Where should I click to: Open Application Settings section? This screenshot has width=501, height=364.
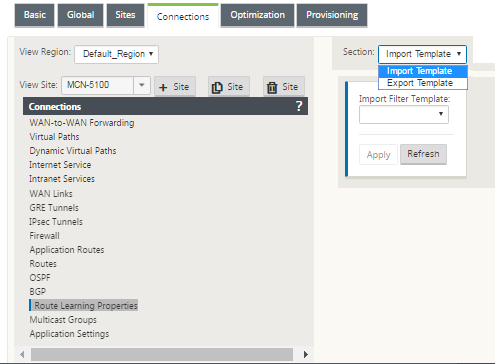tap(69, 334)
